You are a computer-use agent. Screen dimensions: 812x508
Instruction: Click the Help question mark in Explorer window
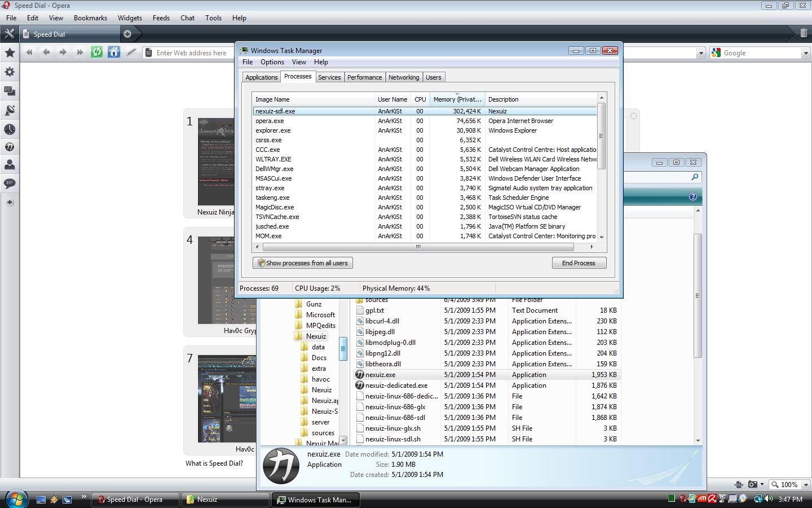point(692,196)
